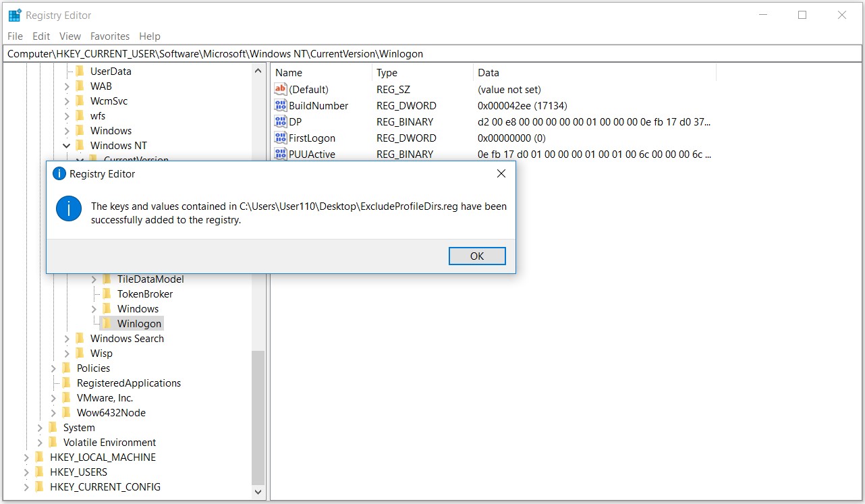Select the UserData folder icon
Screen dimensions: 865x504
tap(80, 71)
